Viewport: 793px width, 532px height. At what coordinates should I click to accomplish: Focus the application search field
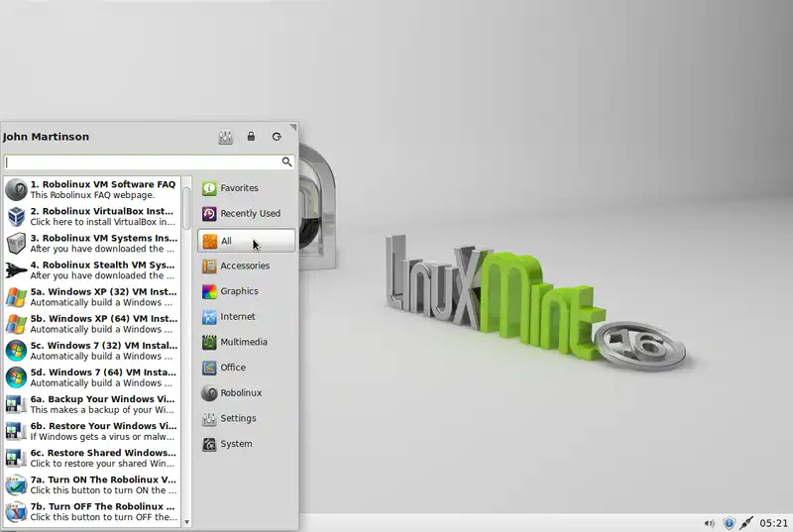(149, 161)
